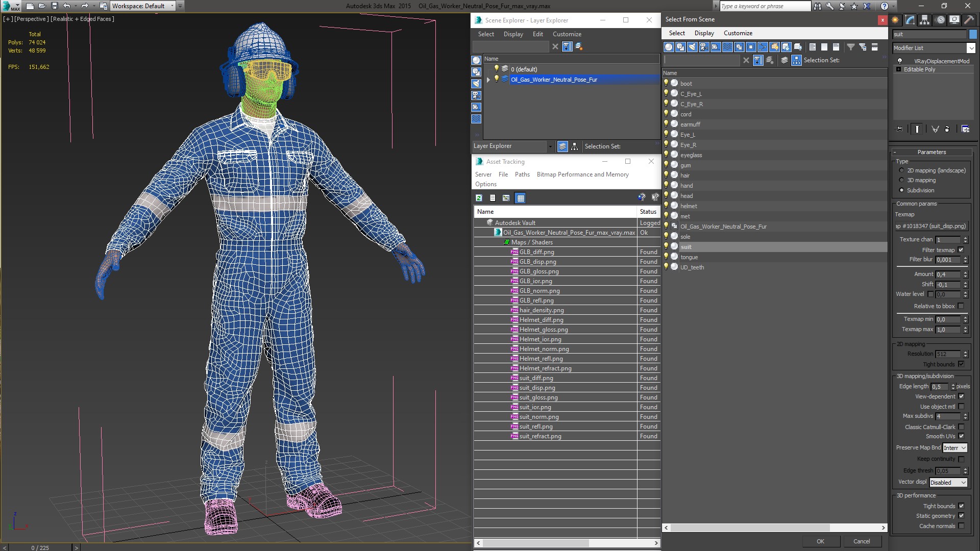This screenshot has width=980, height=551.
Task: Toggle visibility bulb of Oil_Gas_Worker layer
Action: 496,79
